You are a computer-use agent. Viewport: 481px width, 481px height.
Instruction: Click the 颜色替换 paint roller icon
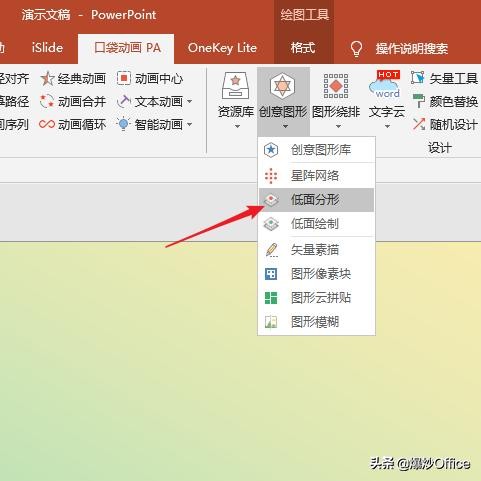(x=418, y=101)
